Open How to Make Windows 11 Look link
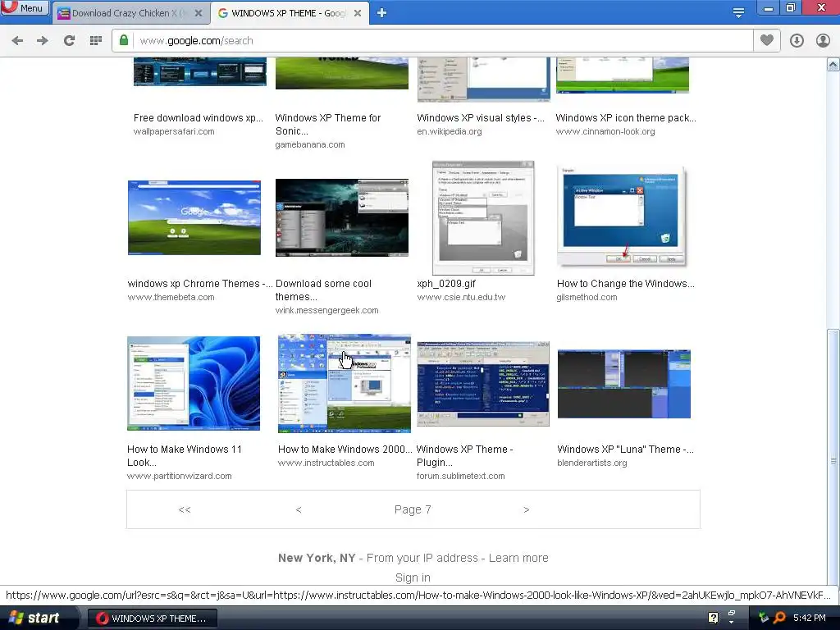The height and width of the screenshot is (630, 840). 185,456
